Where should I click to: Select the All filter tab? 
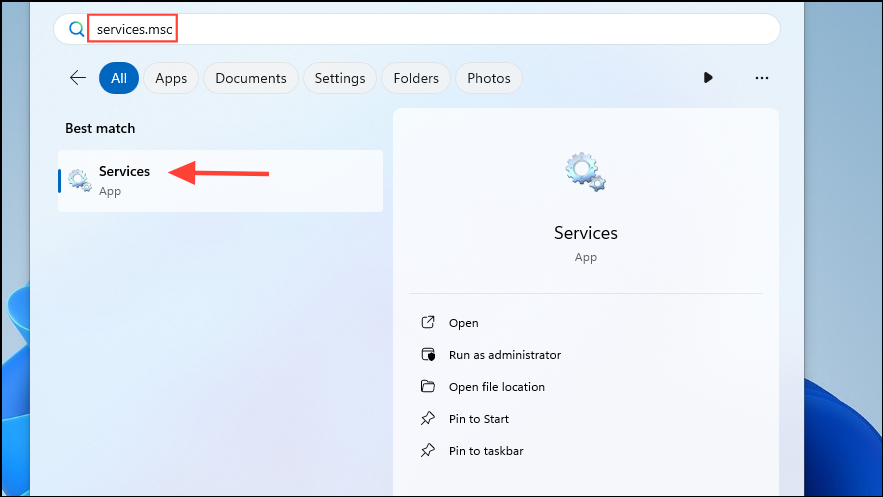(x=119, y=78)
